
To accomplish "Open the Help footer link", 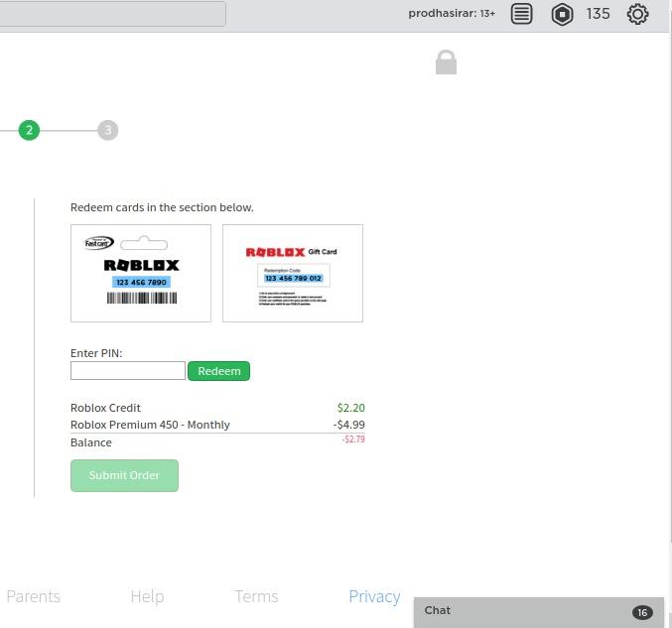I will tap(147, 596).
